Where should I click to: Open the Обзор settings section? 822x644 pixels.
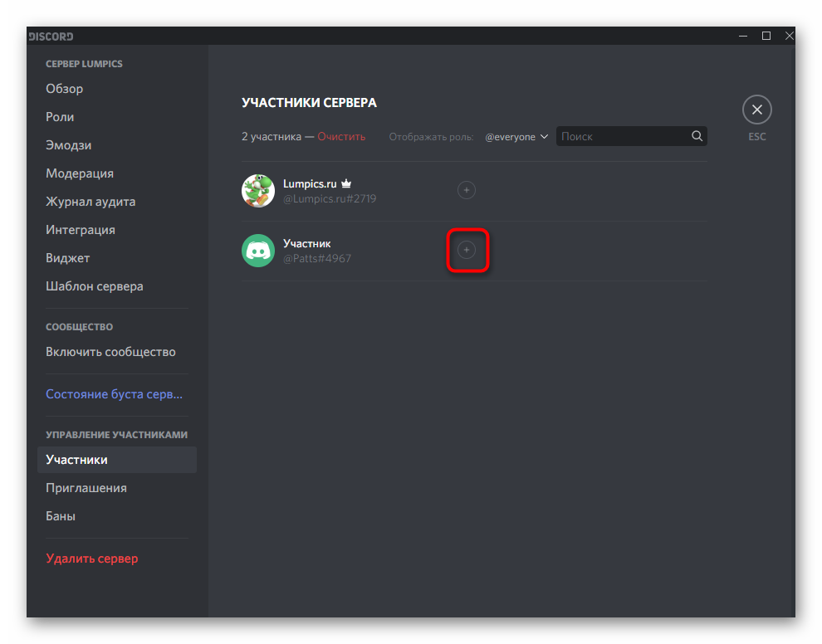tap(65, 89)
